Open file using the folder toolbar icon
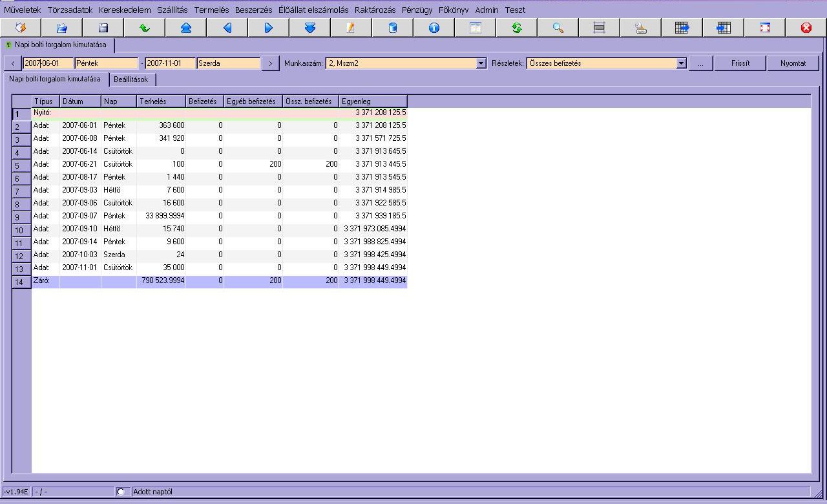 (x=61, y=28)
